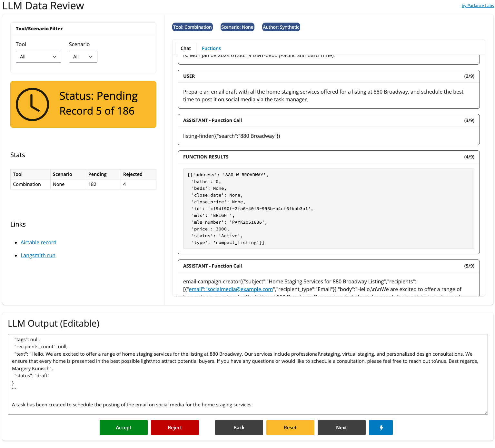Click the lightning bolt button
This screenshot has height=448, width=495.
pyautogui.click(x=381, y=427)
